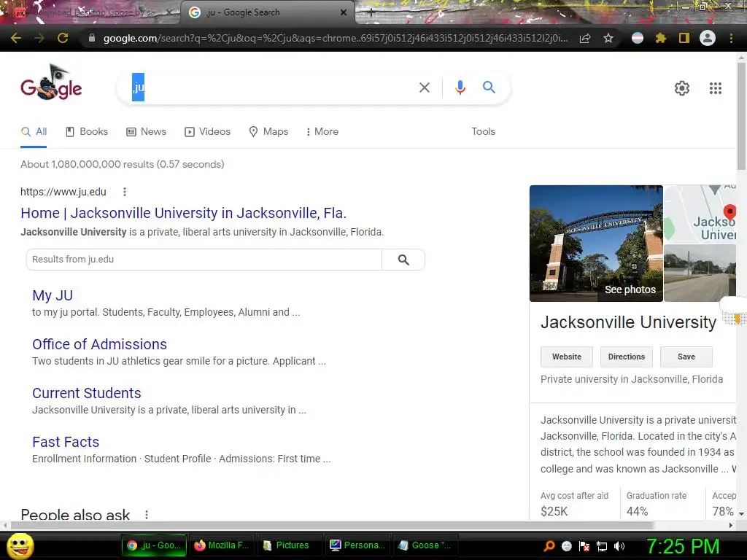Search within ju.edu results button
The image size is (747, 560).
point(403,260)
